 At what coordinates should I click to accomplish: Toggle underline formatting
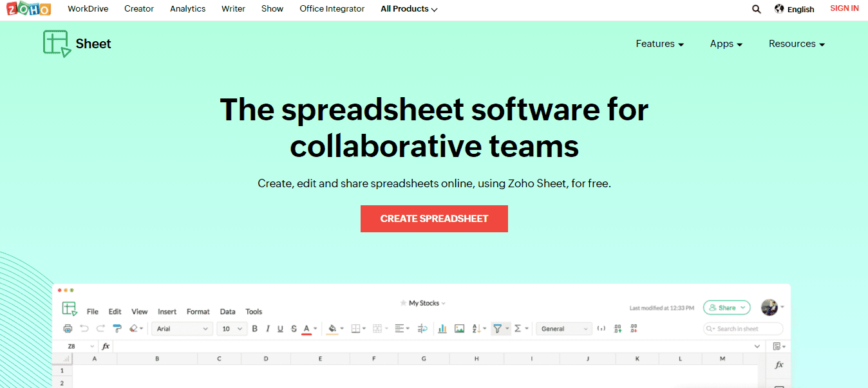280,329
